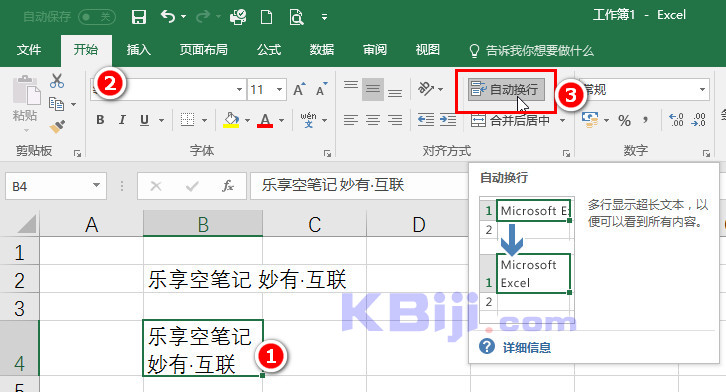This screenshot has width=726, height=392.
Task: Open the number format 常规 dropdown
Action: (x=702, y=89)
